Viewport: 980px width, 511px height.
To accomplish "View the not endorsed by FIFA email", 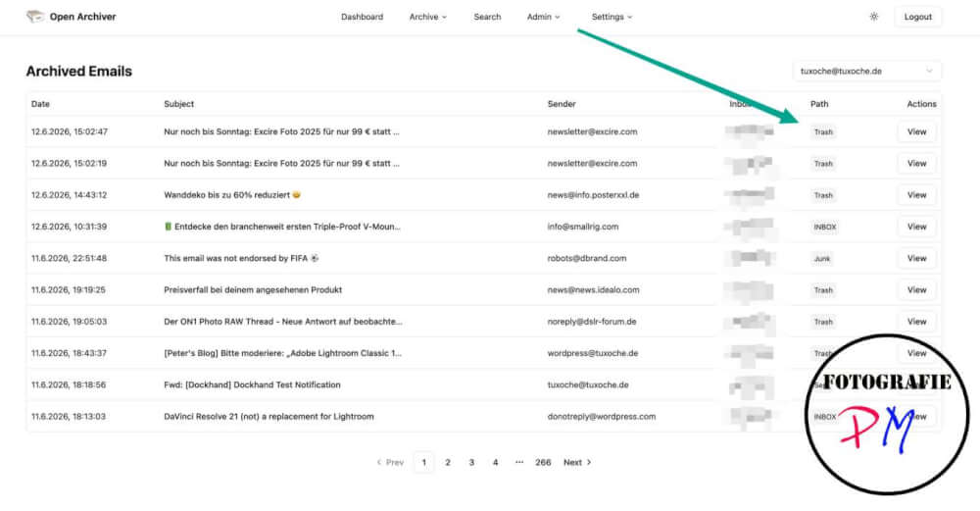I will click(916, 258).
